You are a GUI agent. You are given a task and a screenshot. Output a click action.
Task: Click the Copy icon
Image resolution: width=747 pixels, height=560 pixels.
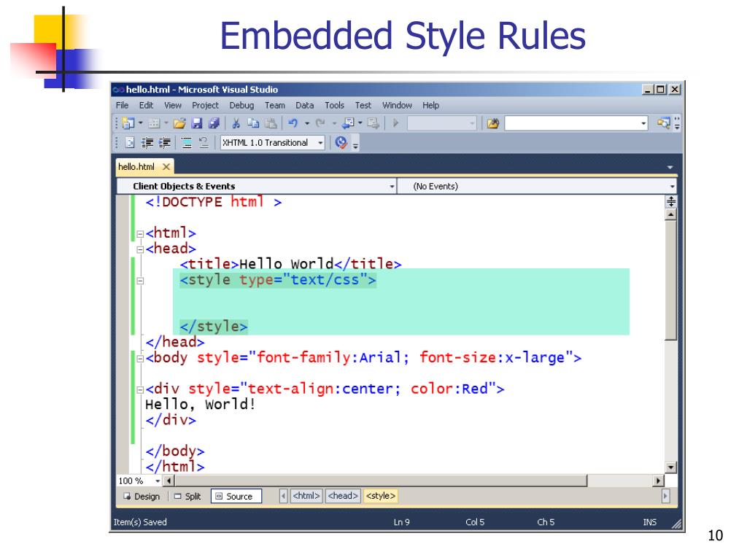253,124
